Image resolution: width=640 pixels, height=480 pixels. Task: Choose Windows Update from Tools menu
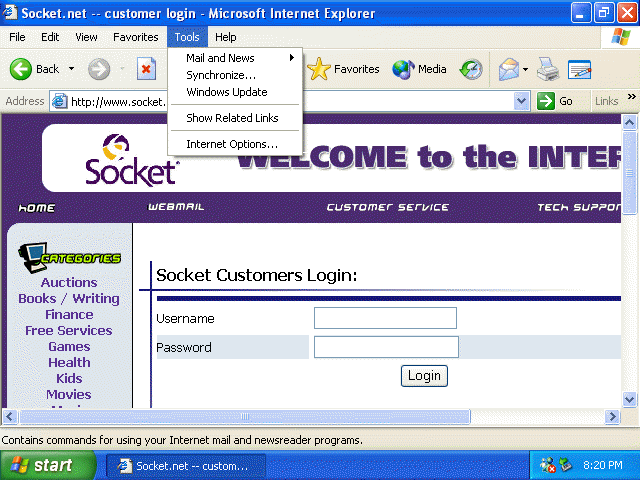point(235,92)
